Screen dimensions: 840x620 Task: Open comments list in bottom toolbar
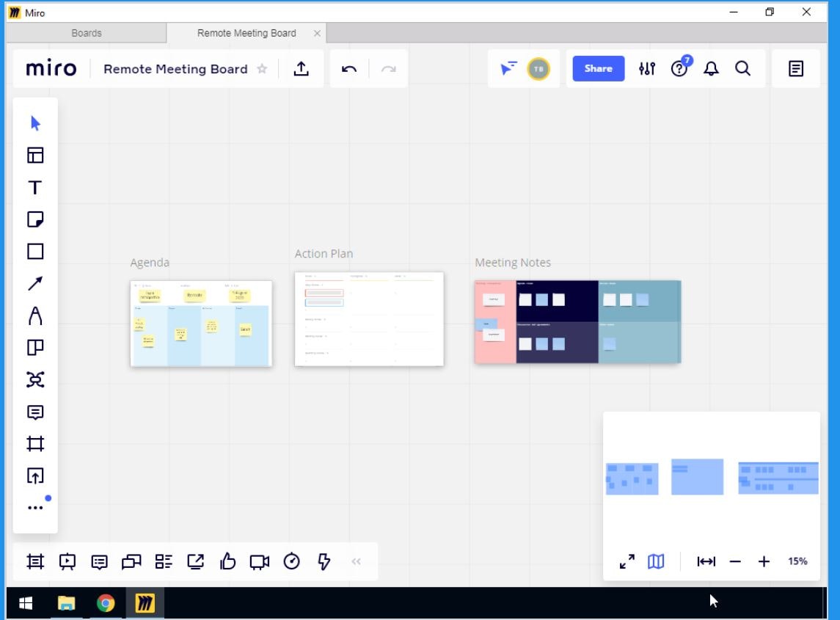pyautogui.click(x=99, y=561)
